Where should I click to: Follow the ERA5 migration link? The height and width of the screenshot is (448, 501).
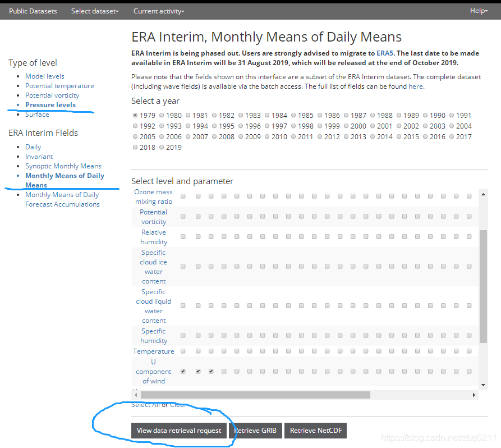(385, 53)
